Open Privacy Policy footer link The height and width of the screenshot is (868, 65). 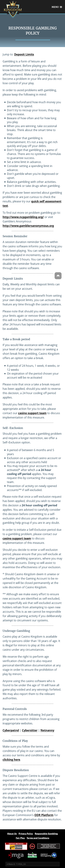[26, 834]
